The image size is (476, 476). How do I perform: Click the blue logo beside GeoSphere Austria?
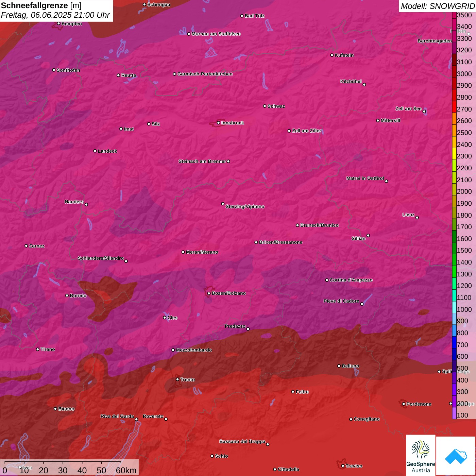(x=456, y=456)
